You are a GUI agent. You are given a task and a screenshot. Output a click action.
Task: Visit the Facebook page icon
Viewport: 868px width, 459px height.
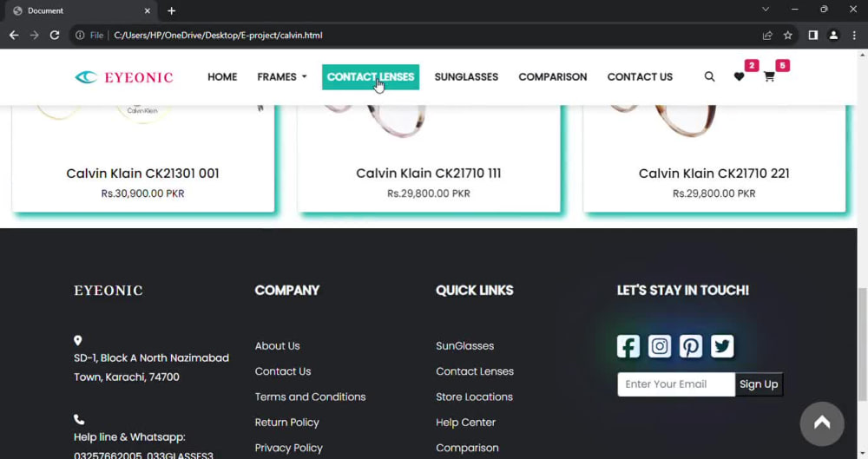(x=628, y=346)
